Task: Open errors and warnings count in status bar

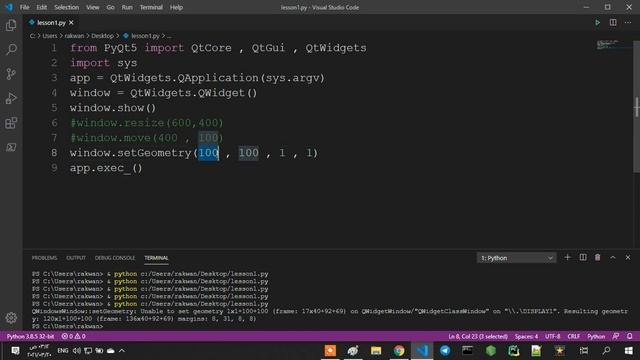Action: 73,336
